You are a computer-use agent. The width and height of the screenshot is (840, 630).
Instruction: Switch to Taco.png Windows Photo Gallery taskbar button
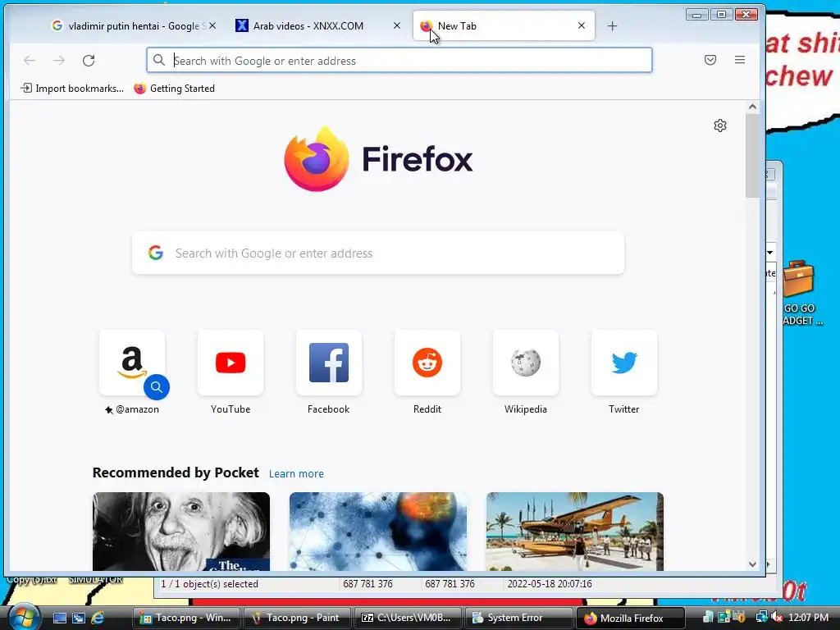[186, 618]
